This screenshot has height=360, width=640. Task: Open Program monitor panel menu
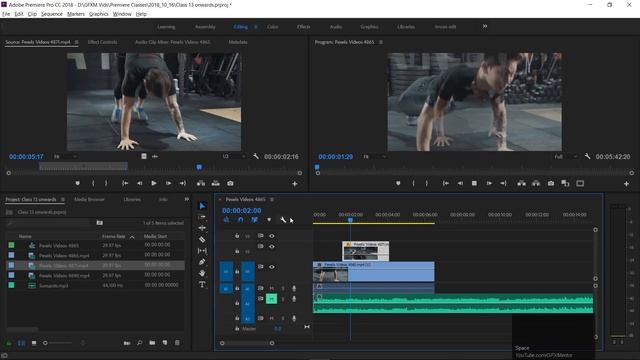coord(381,42)
